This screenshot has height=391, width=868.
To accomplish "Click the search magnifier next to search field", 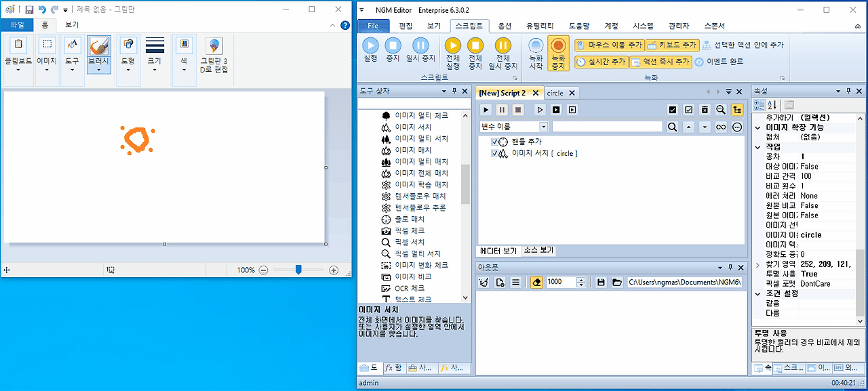I will (672, 127).
